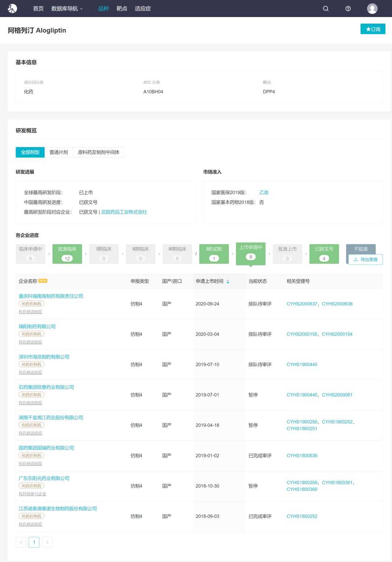Click 有在研适应症 under 瑞阳制药

tap(30, 342)
